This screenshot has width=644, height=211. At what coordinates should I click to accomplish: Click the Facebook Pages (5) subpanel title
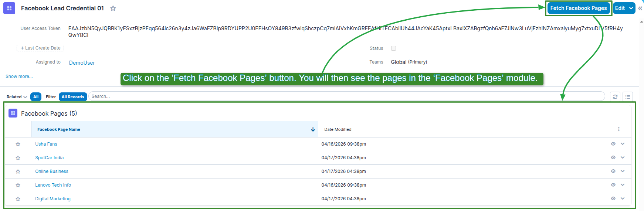[49, 113]
